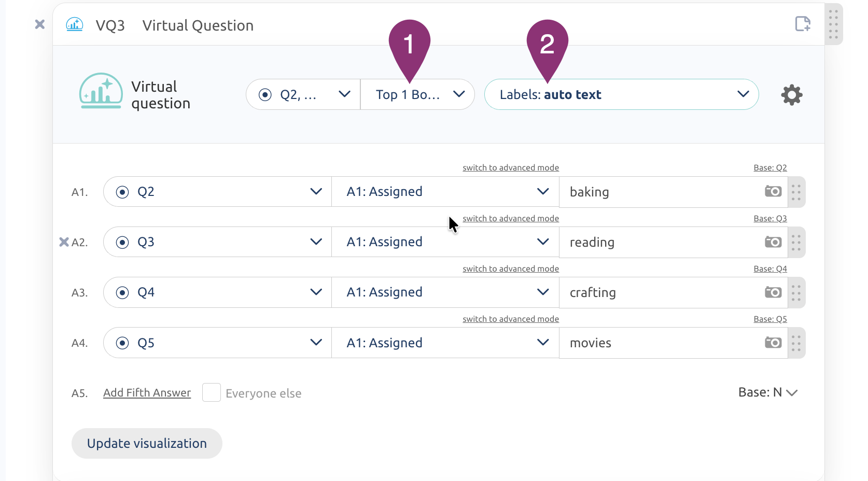Click switch to advanced mode above A4
Screen dimensions: 868x481
coord(511,319)
